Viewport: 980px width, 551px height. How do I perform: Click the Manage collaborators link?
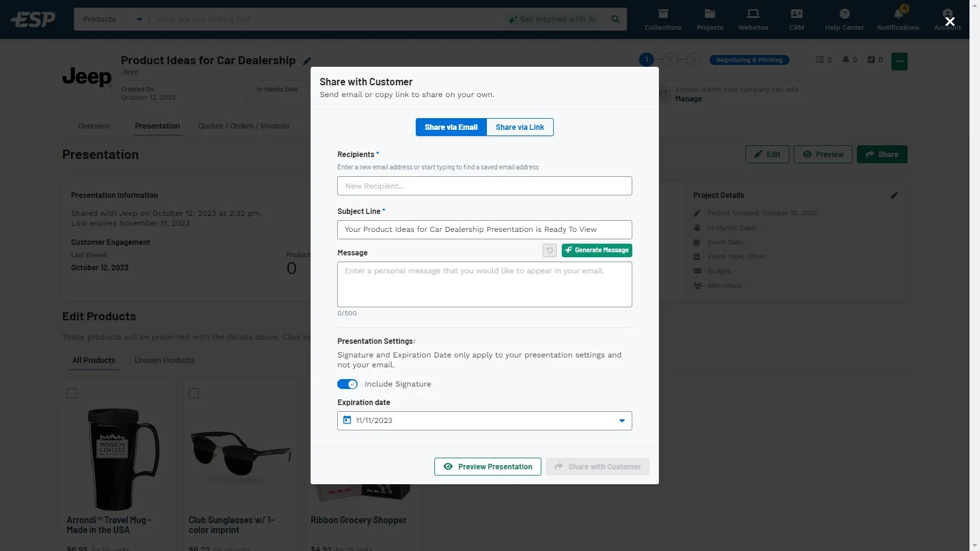click(x=689, y=99)
